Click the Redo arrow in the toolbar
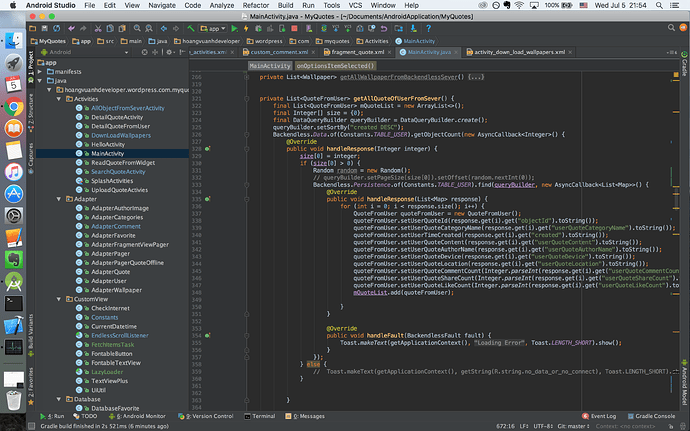 (83, 28)
